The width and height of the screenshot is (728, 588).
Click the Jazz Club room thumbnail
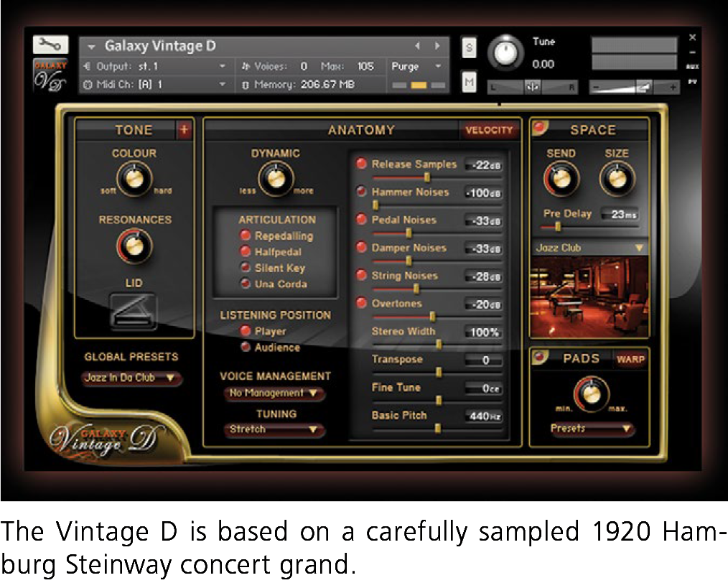589,294
